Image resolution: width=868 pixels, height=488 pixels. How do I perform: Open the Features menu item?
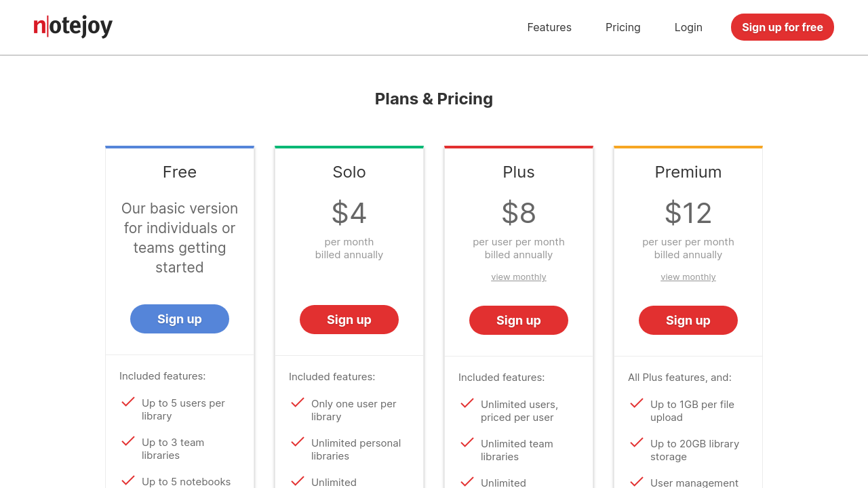click(x=549, y=27)
